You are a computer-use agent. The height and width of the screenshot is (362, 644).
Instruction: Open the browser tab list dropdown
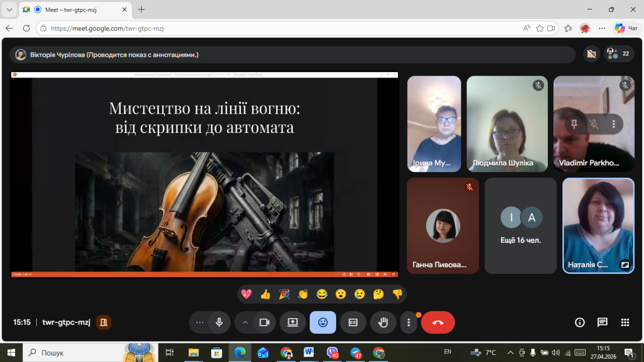pos(9,10)
